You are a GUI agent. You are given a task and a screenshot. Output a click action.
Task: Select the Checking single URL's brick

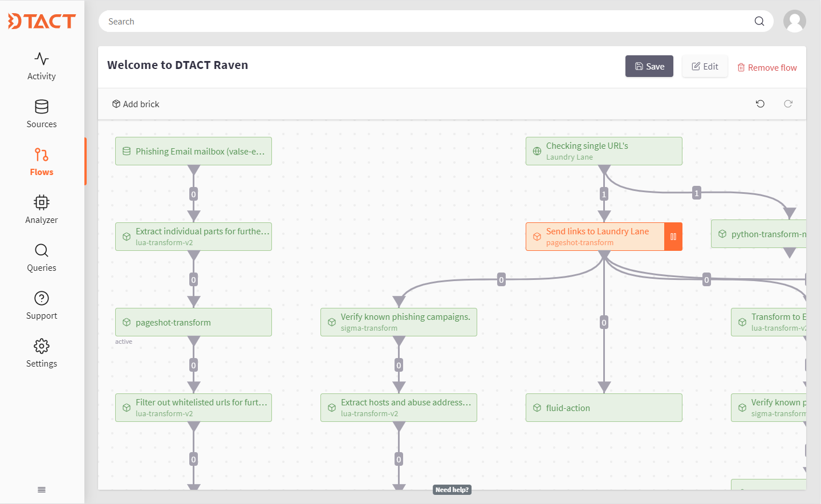[x=604, y=151]
